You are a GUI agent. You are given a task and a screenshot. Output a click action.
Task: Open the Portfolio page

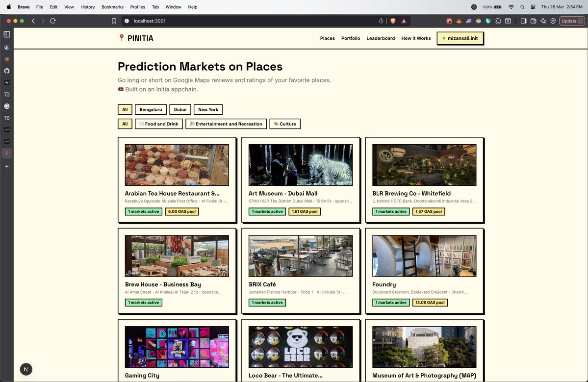pos(351,38)
